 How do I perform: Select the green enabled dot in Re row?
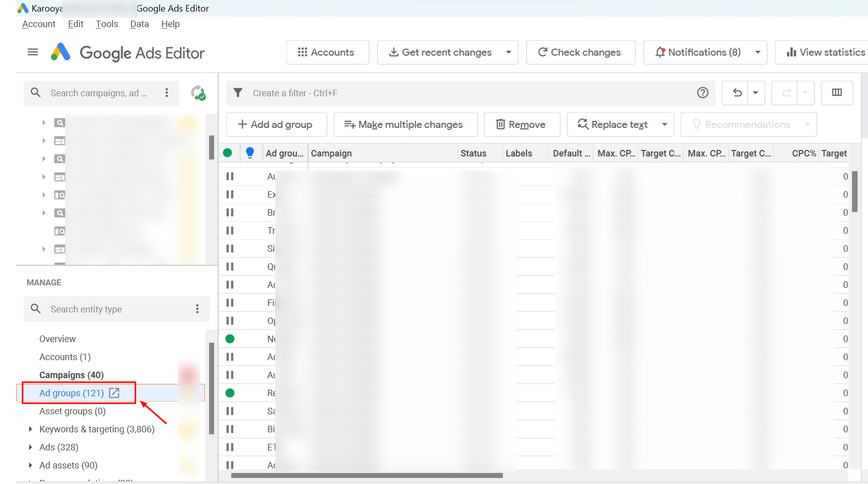coord(230,393)
